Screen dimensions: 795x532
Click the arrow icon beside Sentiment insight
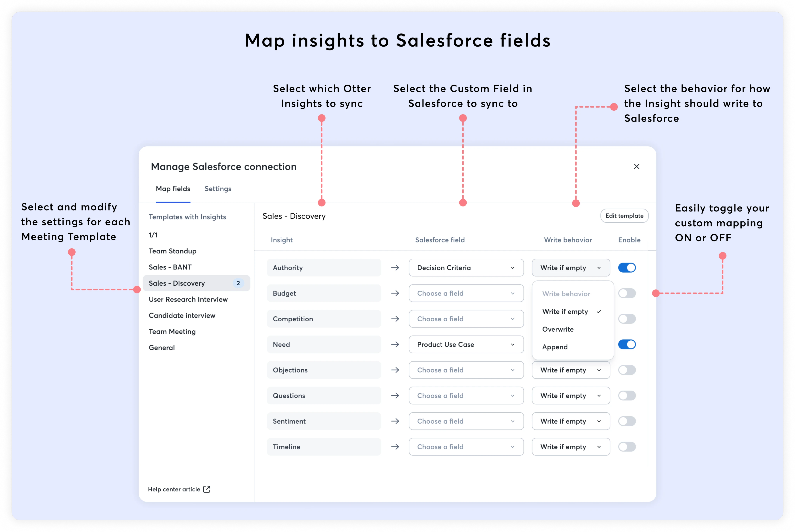pos(395,421)
